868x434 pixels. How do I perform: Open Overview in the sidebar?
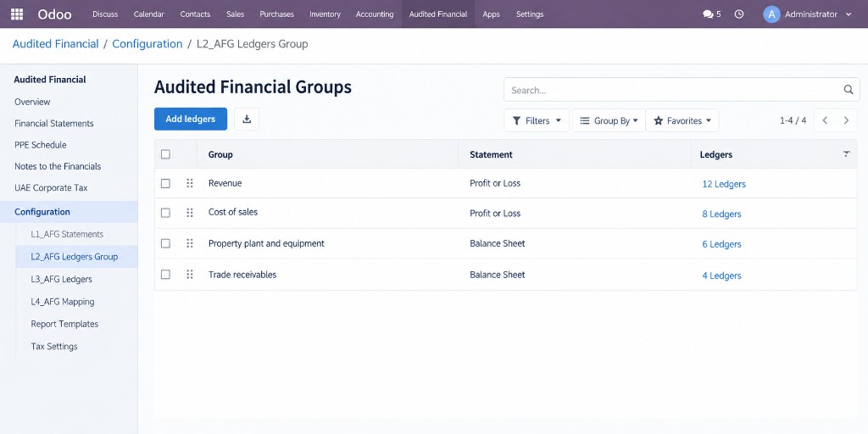pyautogui.click(x=32, y=102)
